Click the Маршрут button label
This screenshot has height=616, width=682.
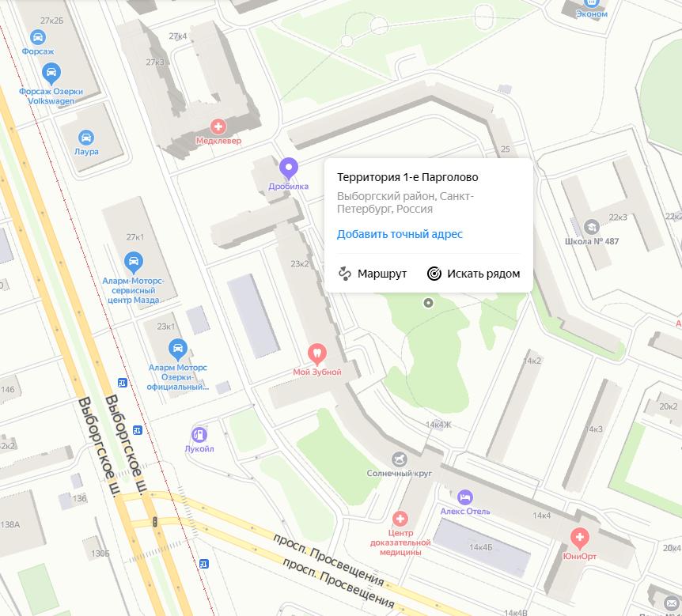[382, 274]
